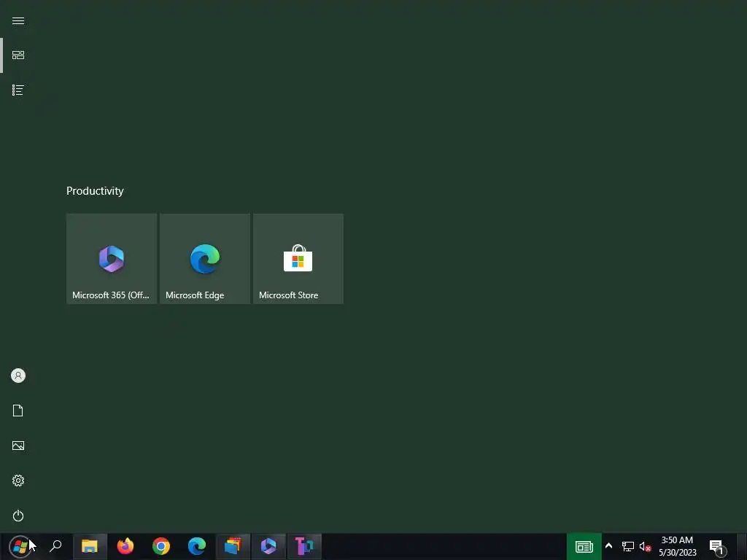The image size is (747, 560).
Task: Open the Microsoft Store tile
Action: click(x=298, y=259)
